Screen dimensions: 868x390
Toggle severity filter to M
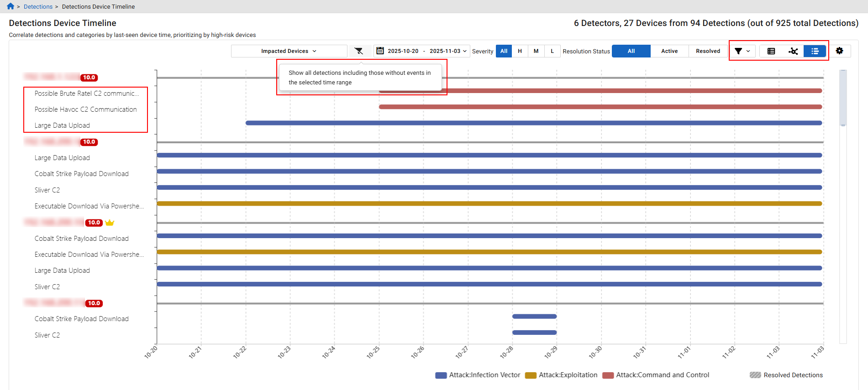[536, 51]
